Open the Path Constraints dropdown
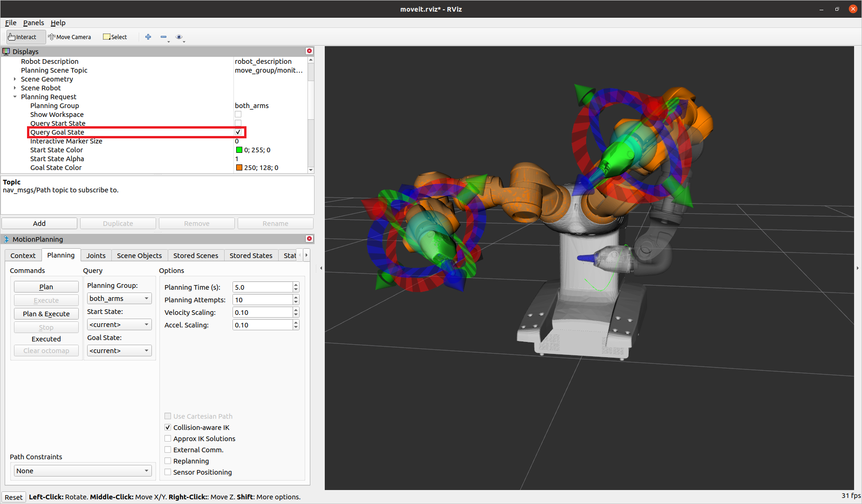Viewport: 862px width, 504px height. [x=82, y=471]
